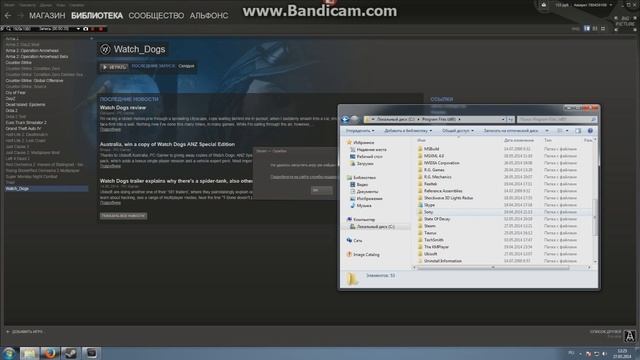The image size is (640, 360).
Task: Open Firefox from the taskbar
Action: [x=50, y=353]
